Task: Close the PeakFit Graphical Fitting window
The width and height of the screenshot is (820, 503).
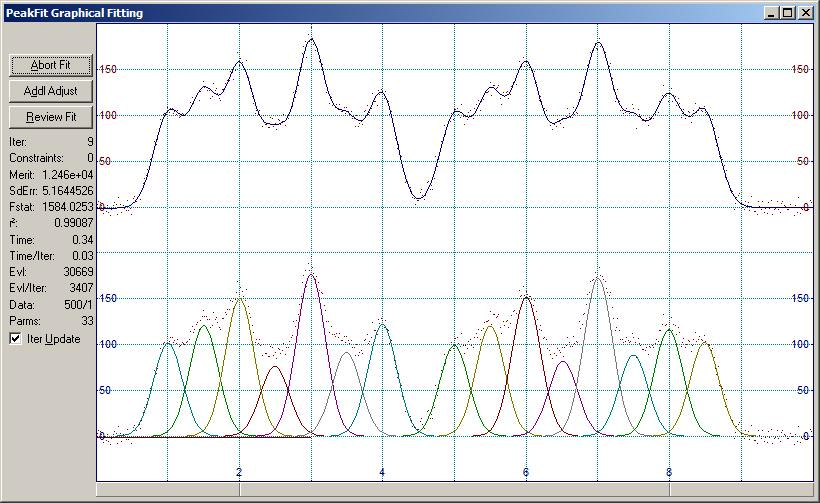Action: click(x=805, y=13)
